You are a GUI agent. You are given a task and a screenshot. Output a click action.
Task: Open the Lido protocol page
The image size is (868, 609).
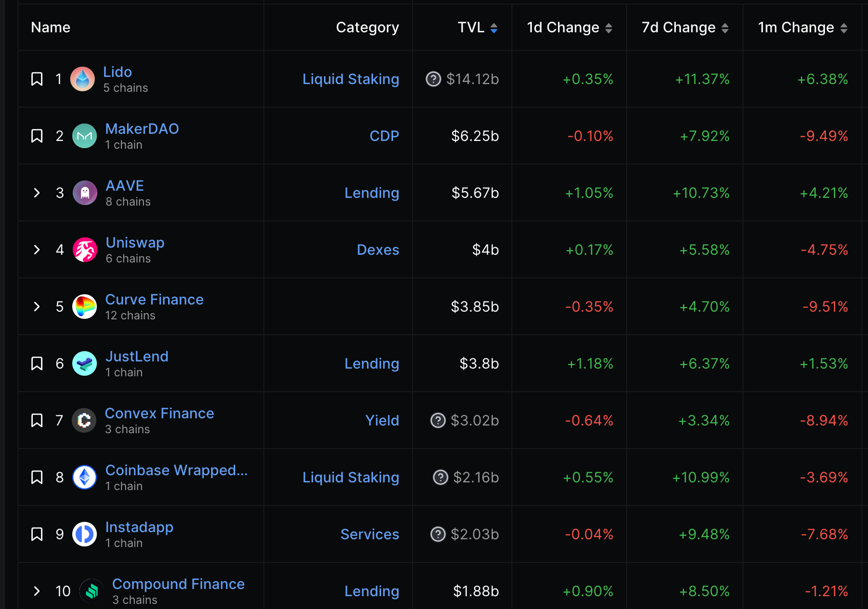point(117,72)
